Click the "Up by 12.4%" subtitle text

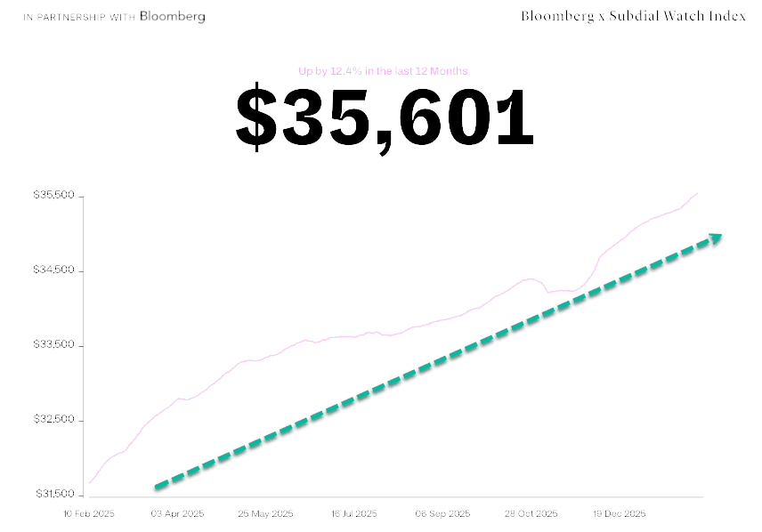pos(383,71)
